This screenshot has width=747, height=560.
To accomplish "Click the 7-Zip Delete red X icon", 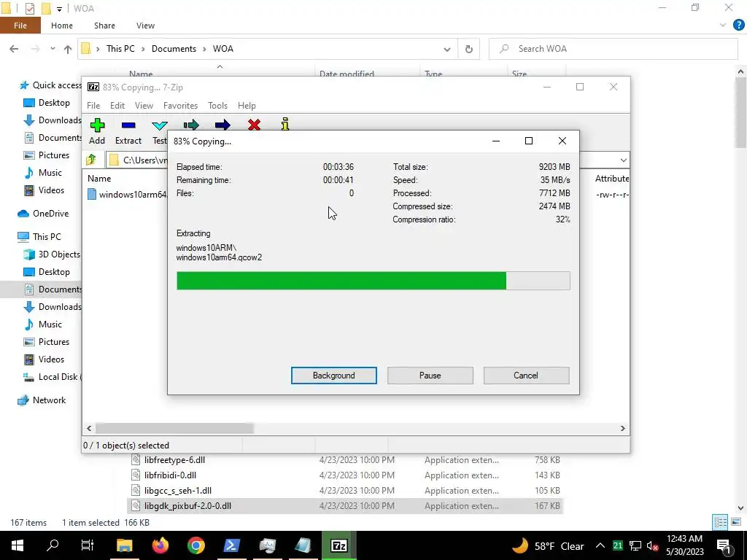I will coord(255,125).
